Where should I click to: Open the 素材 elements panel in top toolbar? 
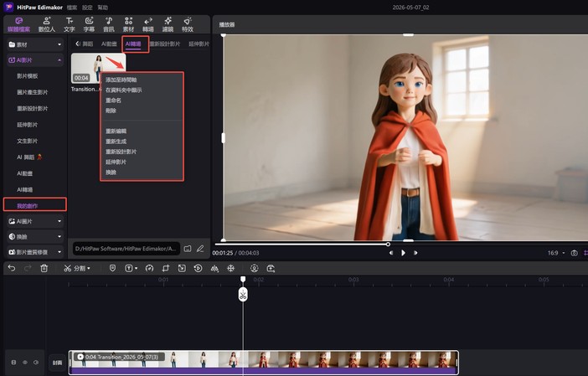click(128, 24)
